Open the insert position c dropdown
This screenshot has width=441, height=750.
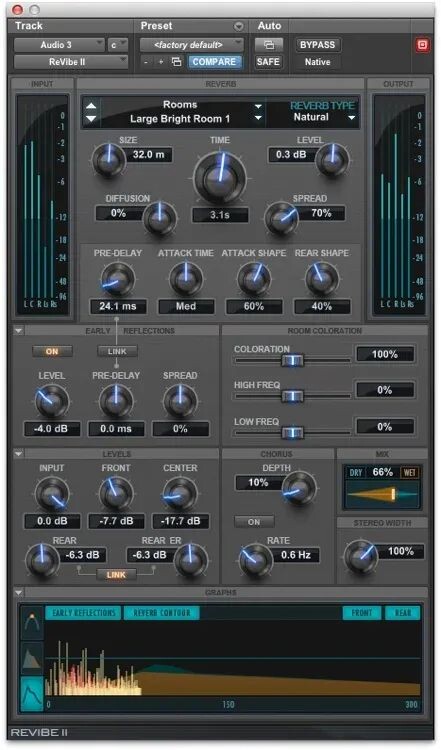pyautogui.click(x=117, y=45)
